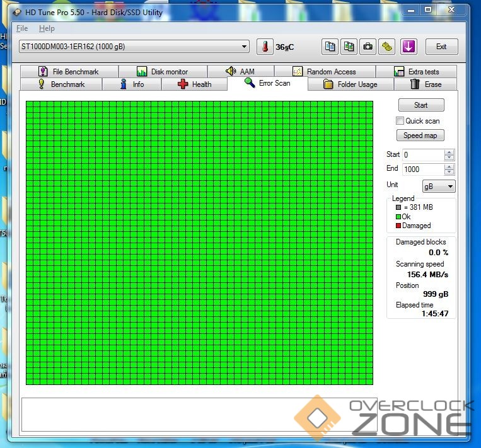Enable the Quick scan checkbox
The height and width of the screenshot is (448, 481).
coord(400,121)
